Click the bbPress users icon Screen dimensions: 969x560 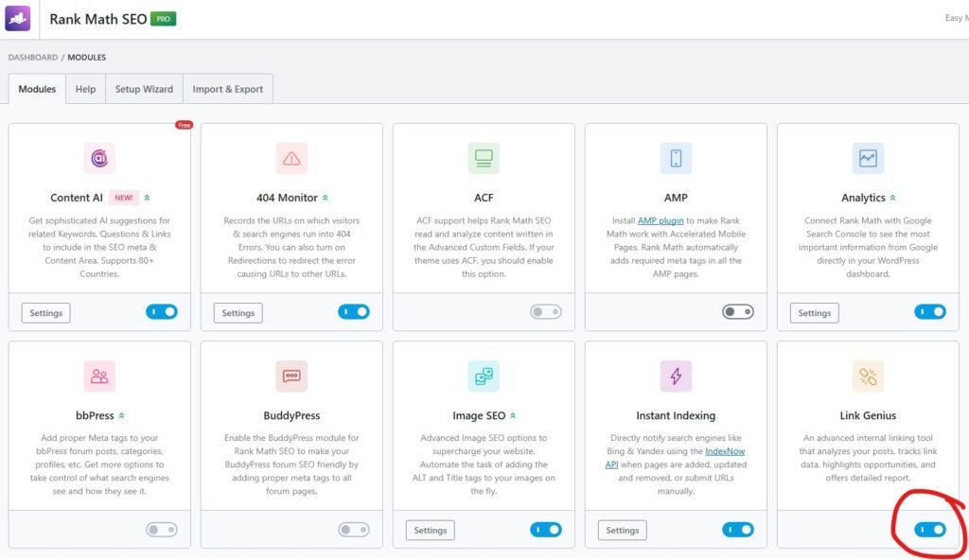coord(99,376)
